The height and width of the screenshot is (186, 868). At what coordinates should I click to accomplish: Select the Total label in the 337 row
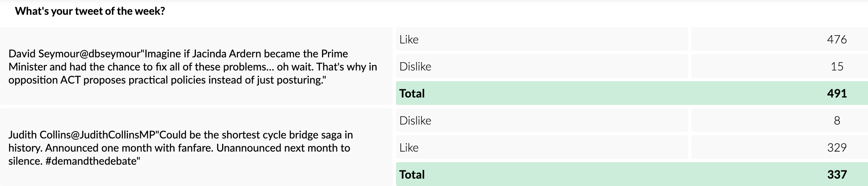coord(412,175)
